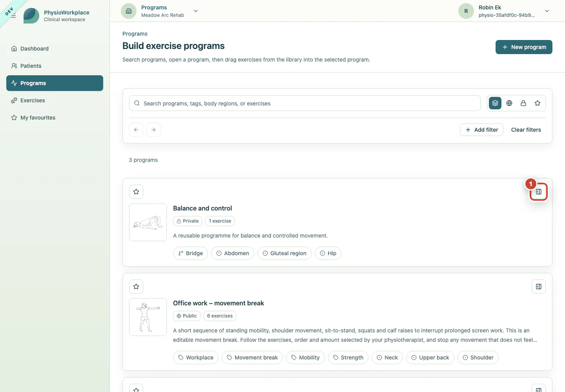Open Dashboard in the sidebar

click(x=55, y=49)
